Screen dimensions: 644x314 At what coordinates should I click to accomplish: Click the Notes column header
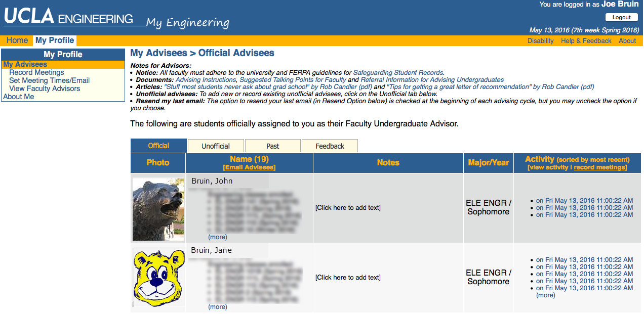coord(388,163)
